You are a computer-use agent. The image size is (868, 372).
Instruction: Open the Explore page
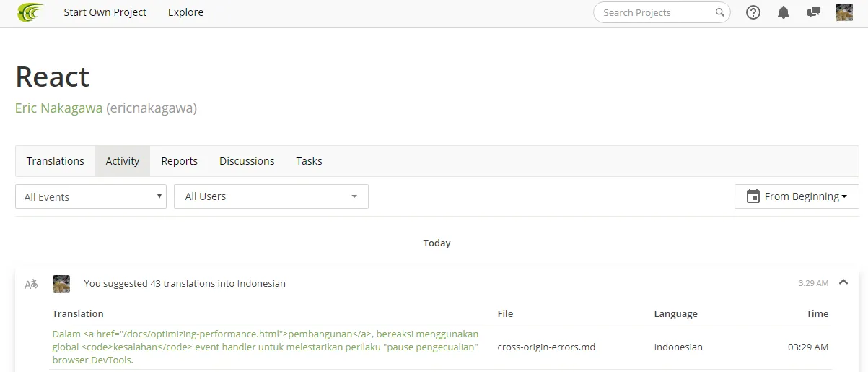185,12
